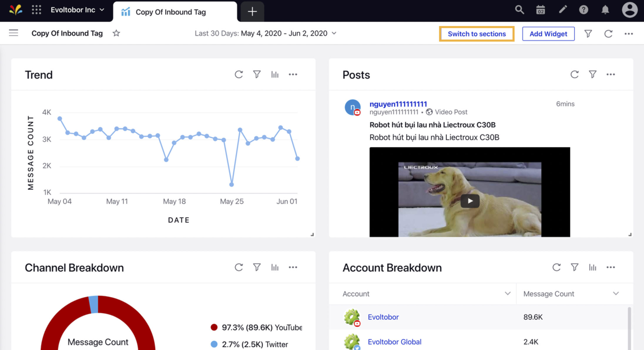Open the nguyen111111111 profile link
This screenshot has height=350, width=644.
(398, 104)
